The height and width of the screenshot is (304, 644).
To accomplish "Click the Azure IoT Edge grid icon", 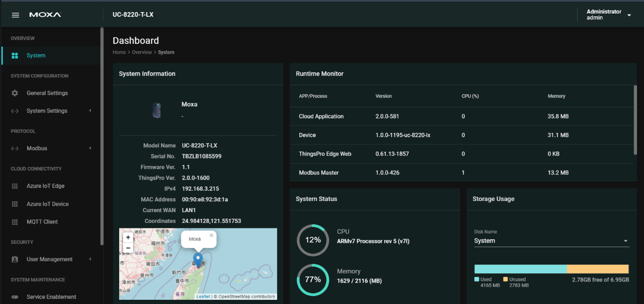I will click(15, 186).
